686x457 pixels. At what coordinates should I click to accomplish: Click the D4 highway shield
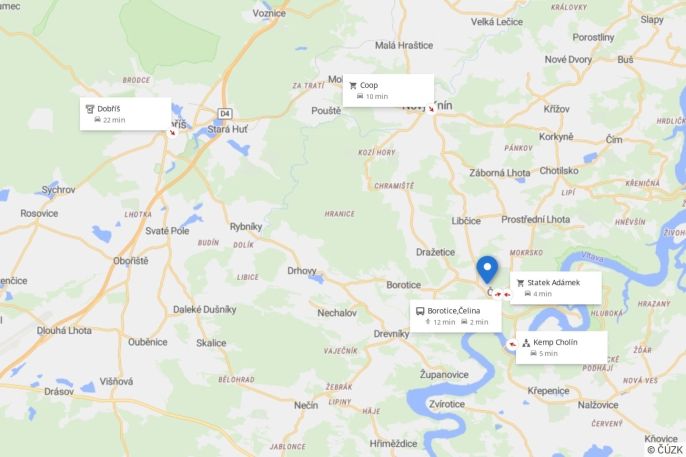point(224,114)
